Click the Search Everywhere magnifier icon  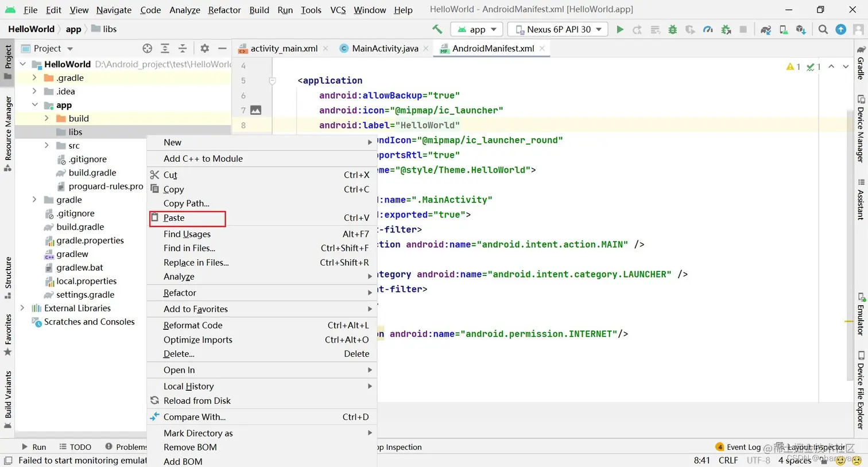pos(823,29)
